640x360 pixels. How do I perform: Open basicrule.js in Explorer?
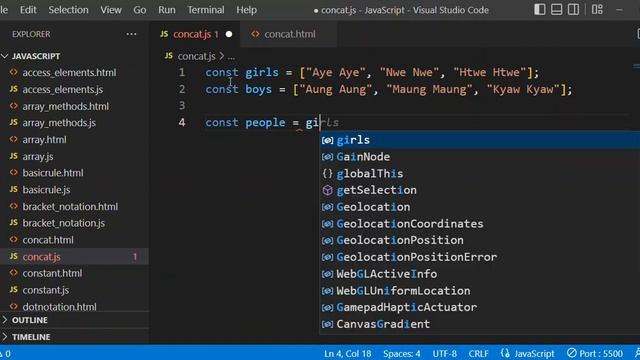click(x=46, y=190)
